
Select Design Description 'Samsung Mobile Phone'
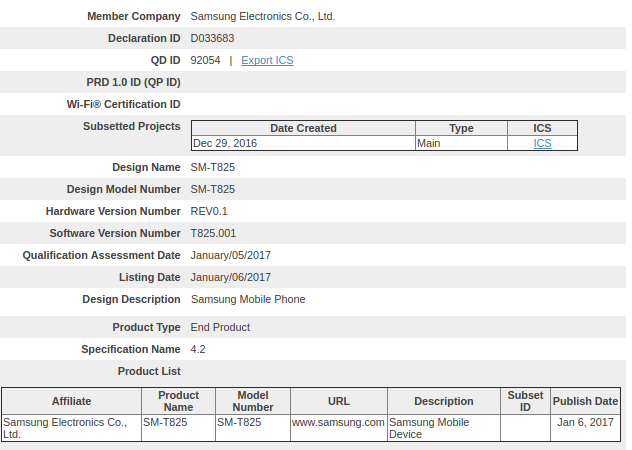[248, 299]
